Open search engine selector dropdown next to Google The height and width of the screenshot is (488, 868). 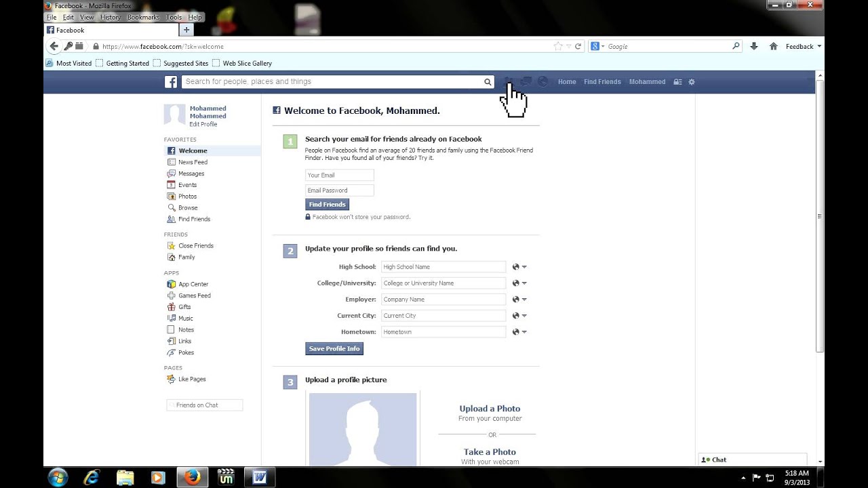pos(597,46)
